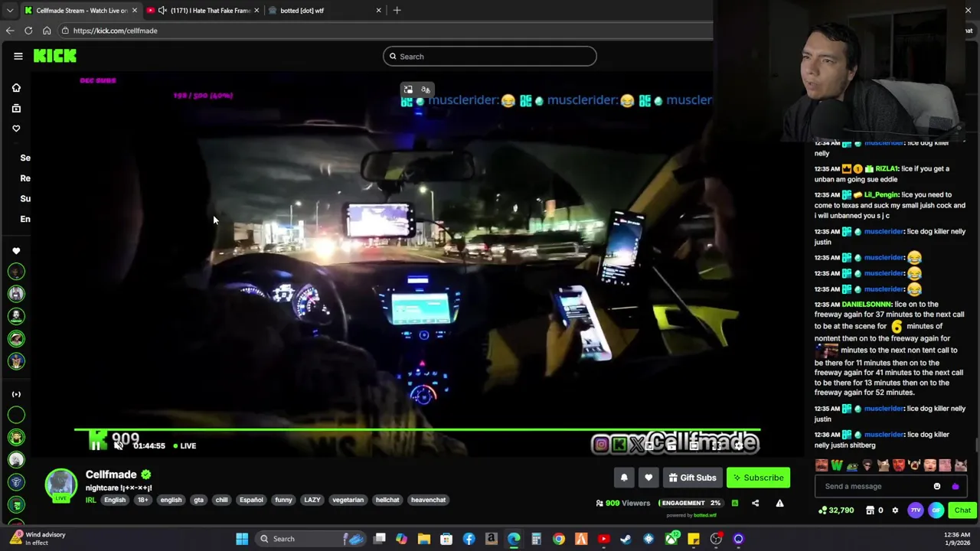Image resolution: width=980 pixels, height=551 pixels.
Task: Focus the Kick Search box
Action: tap(490, 56)
